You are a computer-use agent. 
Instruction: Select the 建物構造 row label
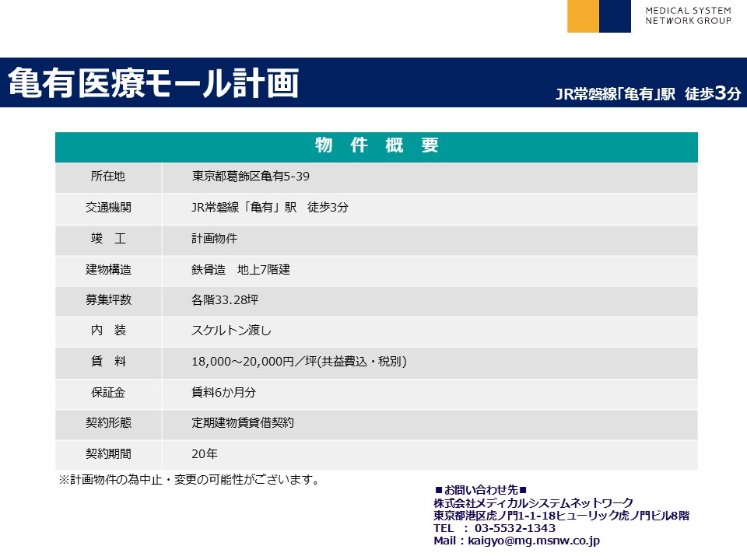click(x=108, y=270)
